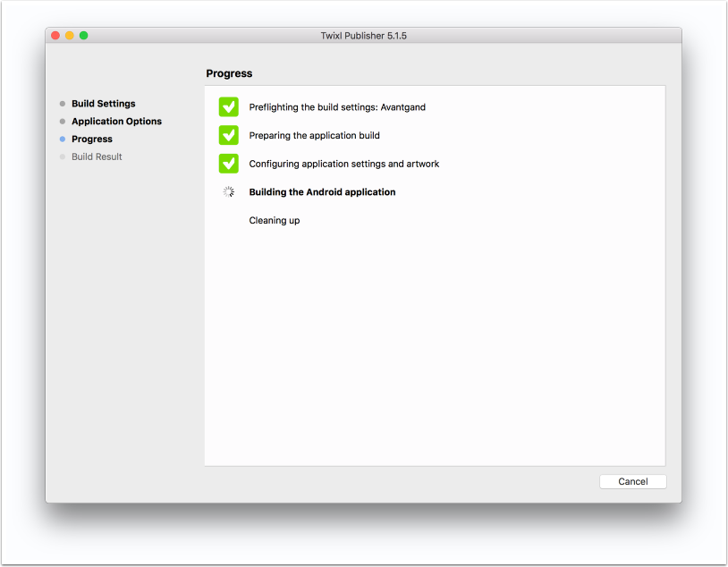Click checkmark beside Configuring application settings

(x=228, y=164)
